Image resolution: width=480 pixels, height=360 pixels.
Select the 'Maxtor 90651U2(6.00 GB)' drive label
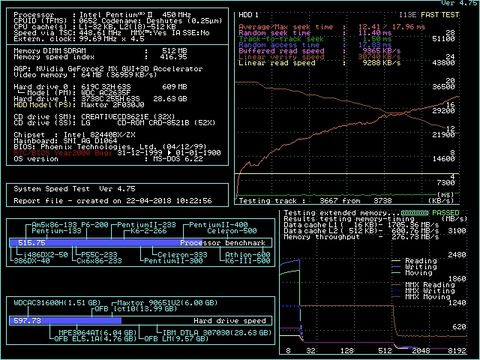tap(167, 303)
